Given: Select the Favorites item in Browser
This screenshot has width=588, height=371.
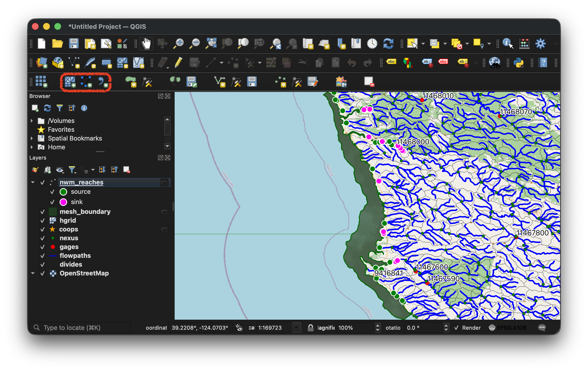Looking at the screenshot, I should (61, 130).
